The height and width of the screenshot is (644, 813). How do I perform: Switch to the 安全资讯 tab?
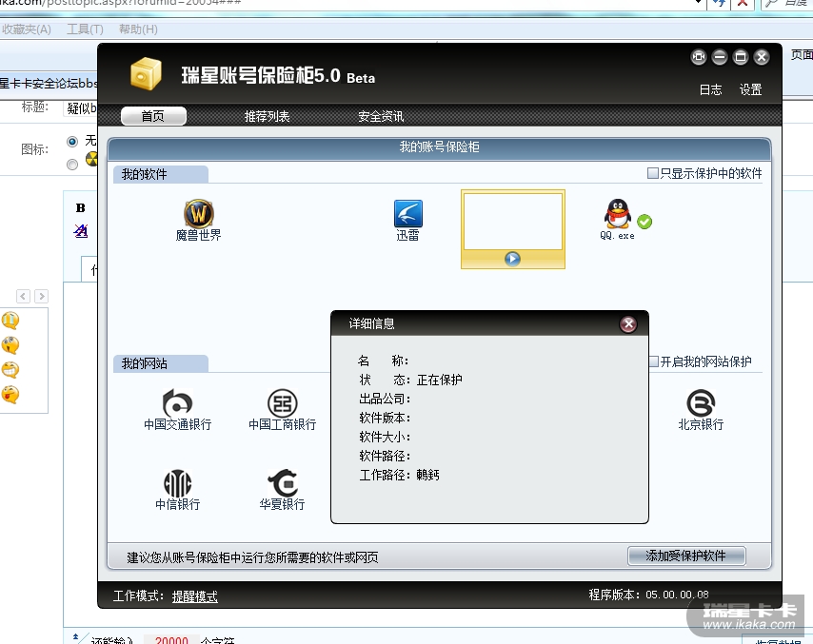[x=381, y=116]
